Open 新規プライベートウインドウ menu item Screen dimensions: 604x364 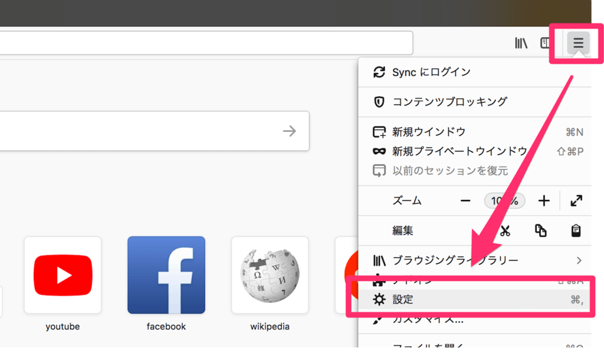pos(459,151)
